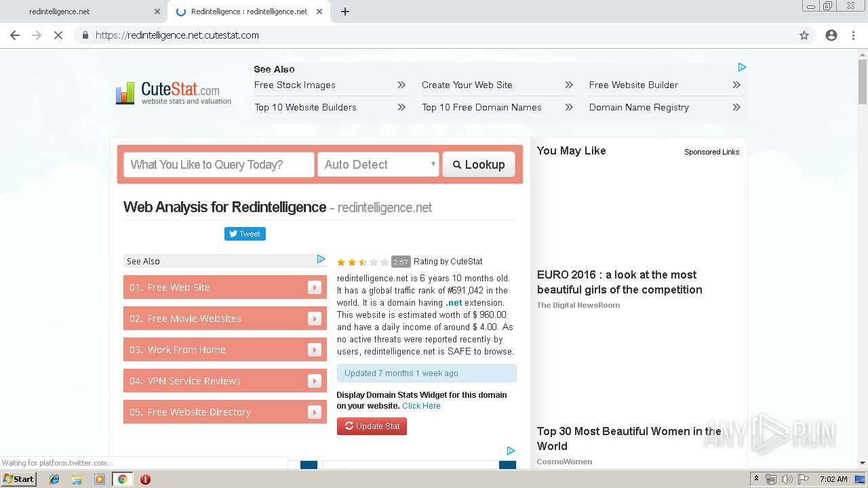This screenshot has width=868, height=488.
Task: Click arrow beside Create Your Web Site
Action: [x=569, y=85]
